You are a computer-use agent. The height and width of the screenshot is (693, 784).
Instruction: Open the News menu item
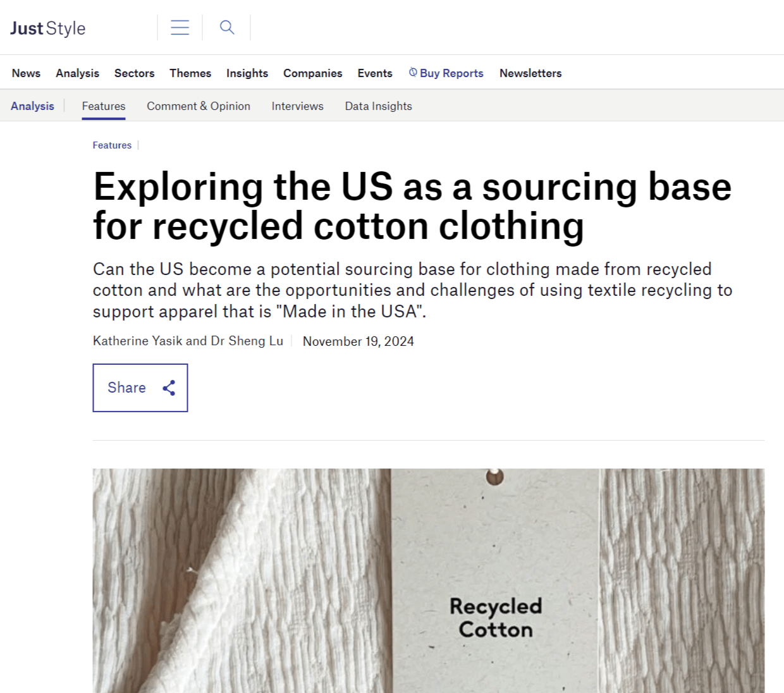26,73
